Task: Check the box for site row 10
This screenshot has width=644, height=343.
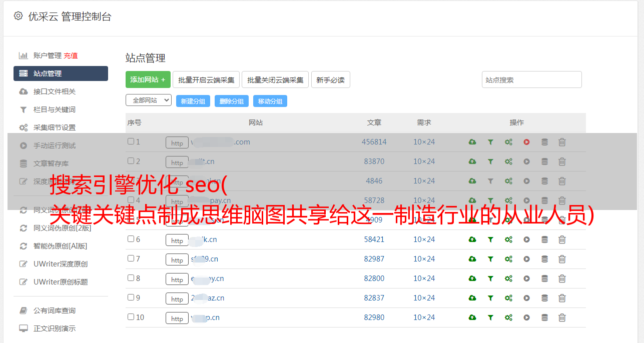Action: (x=131, y=317)
